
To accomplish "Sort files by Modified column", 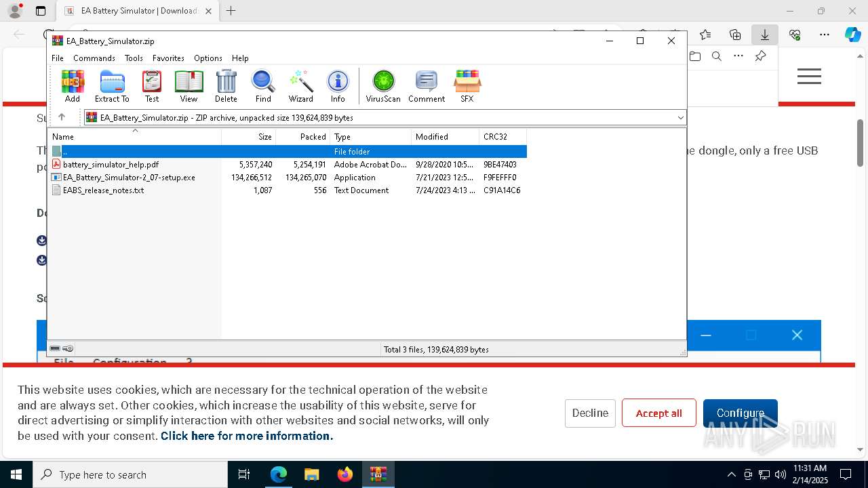I will [446, 137].
